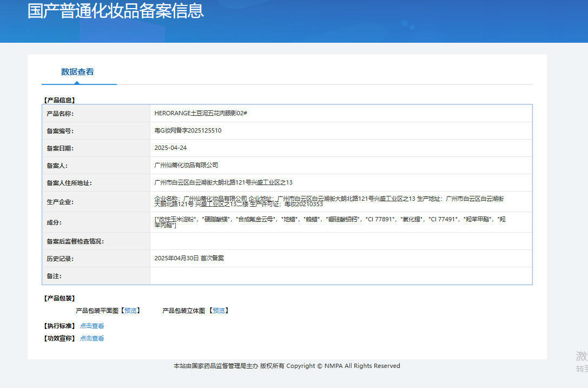Click the 【产品信息】 section heading
The width and height of the screenshot is (588, 388).
click(60, 100)
